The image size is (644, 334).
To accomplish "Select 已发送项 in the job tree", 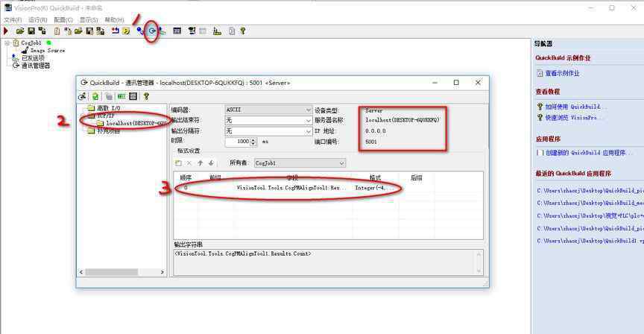I will (33, 58).
